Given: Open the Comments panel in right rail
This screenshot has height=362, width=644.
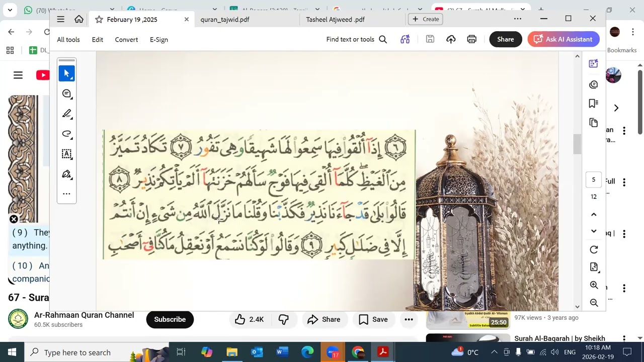Looking at the screenshot, I should 594,84.
